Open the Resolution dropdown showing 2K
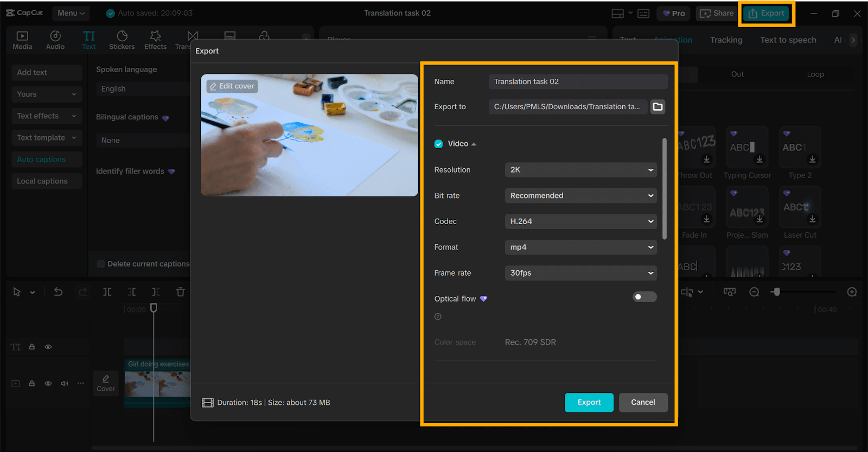 (x=580, y=170)
